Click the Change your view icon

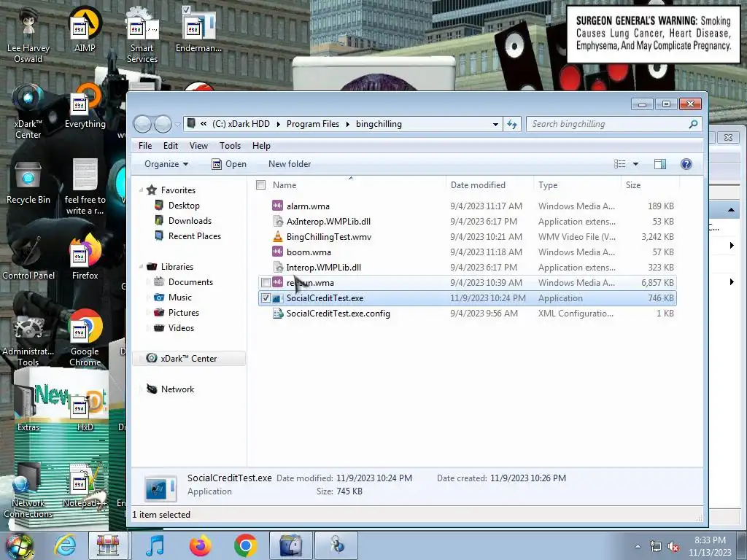(x=620, y=164)
